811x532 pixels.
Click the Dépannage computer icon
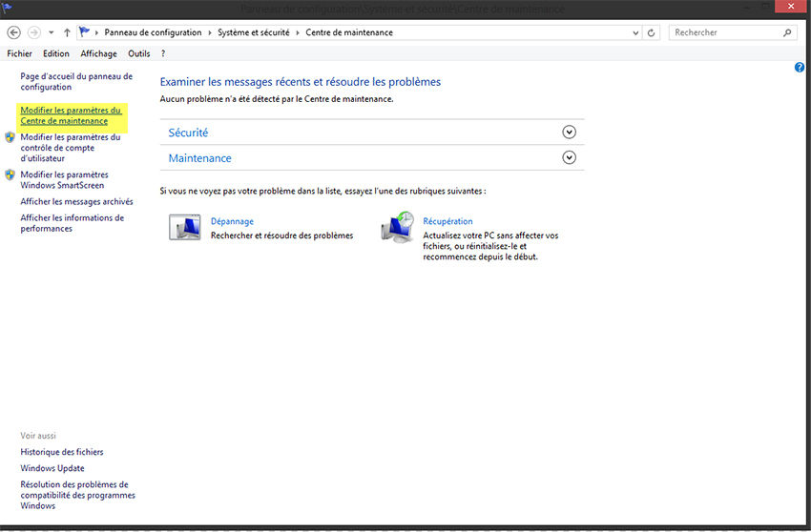click(x=184, y=228)
